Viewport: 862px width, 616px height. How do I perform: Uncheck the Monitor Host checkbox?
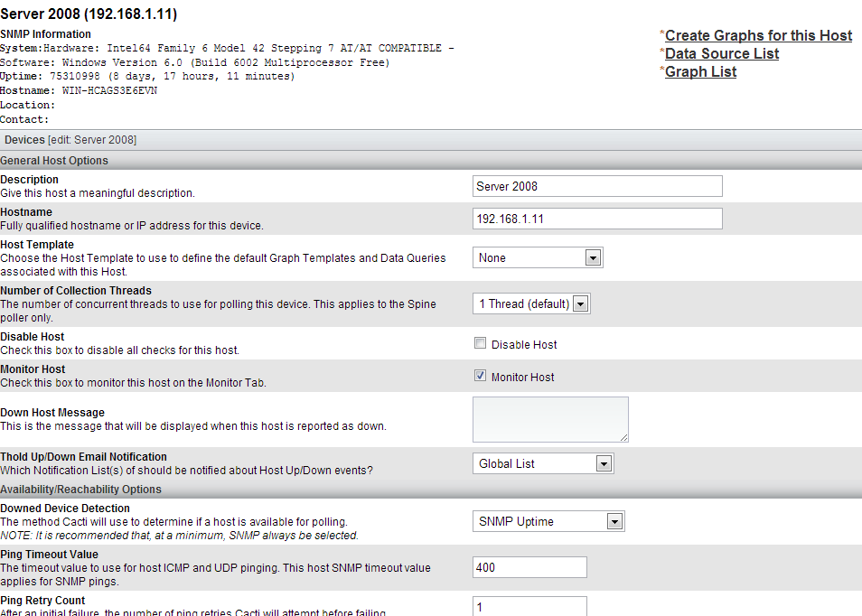(480, 376)
